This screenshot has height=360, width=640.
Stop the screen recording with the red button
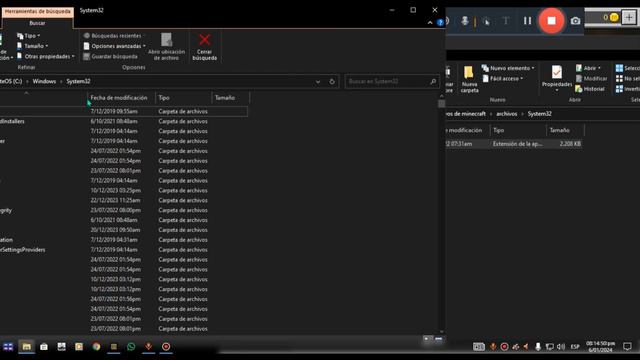[551, 20]
